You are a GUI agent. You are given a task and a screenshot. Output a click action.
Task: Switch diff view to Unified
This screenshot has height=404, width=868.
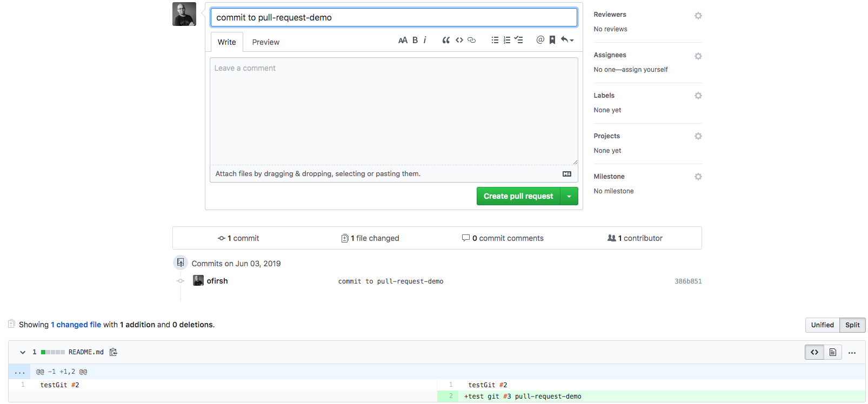click(822, 325)
